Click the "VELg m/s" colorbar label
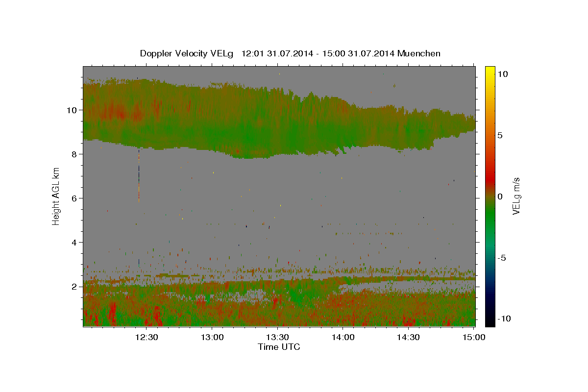Viewport: 588px width, 392px height. pyautogui.click(x=516, y=196)
